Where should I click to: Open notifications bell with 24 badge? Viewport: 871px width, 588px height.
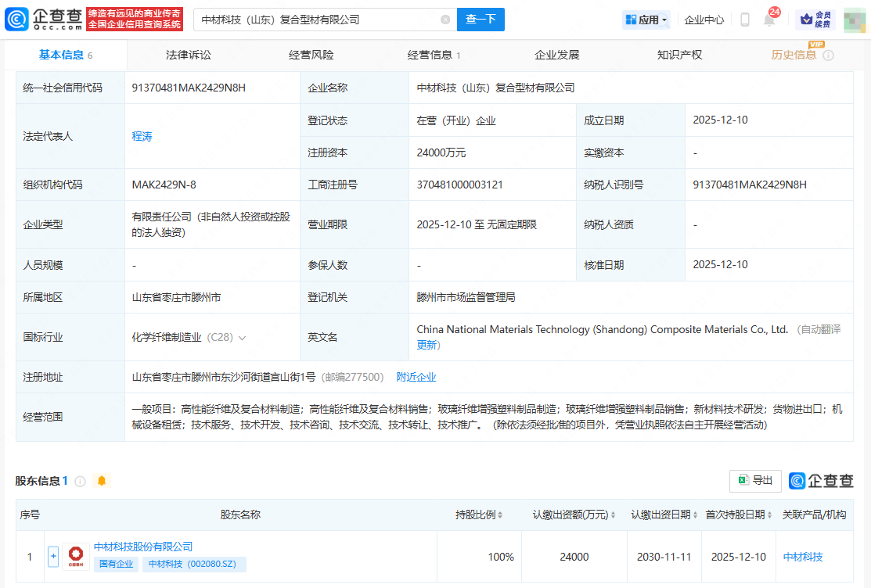[x=769, y=20]
